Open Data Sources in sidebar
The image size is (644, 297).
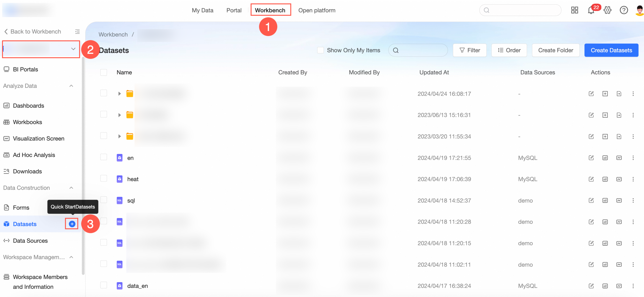(30, 241)
